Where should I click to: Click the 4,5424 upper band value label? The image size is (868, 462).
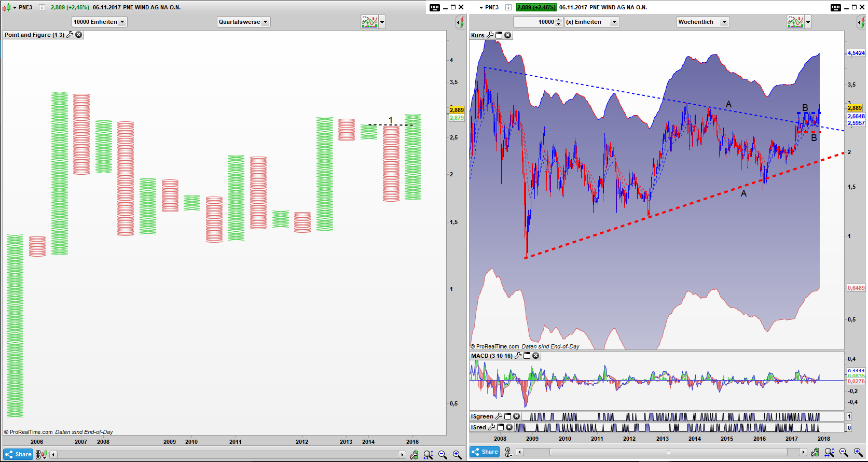pyautogui.click(x=856, y=53)
